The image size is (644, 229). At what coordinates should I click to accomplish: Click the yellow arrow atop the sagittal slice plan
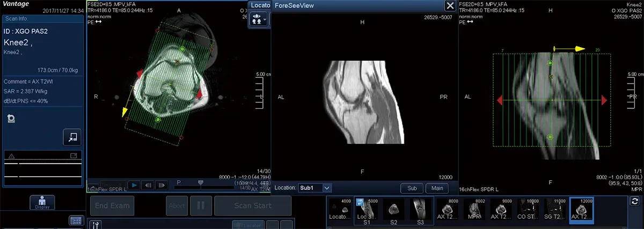click(x=569, y=49)
